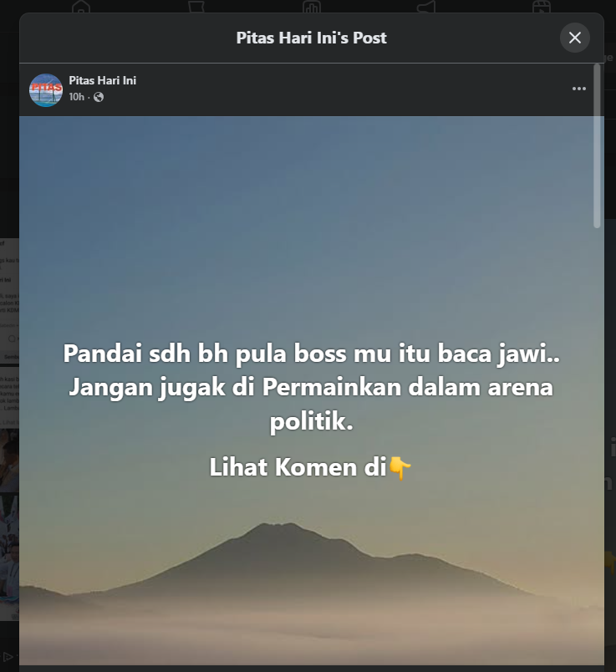Click the globe public audience icon

[x=99, y=97]
